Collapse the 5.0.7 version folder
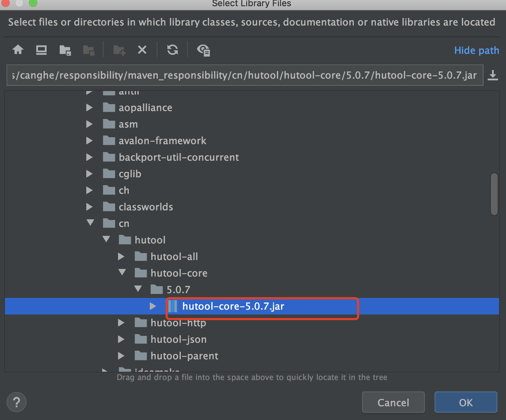 point(138,289)
